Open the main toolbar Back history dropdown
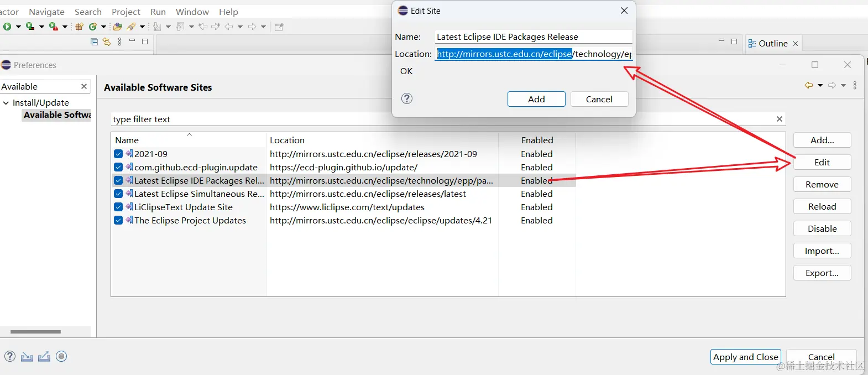Screen dimensions: 868x375 (x=240, y=27)
